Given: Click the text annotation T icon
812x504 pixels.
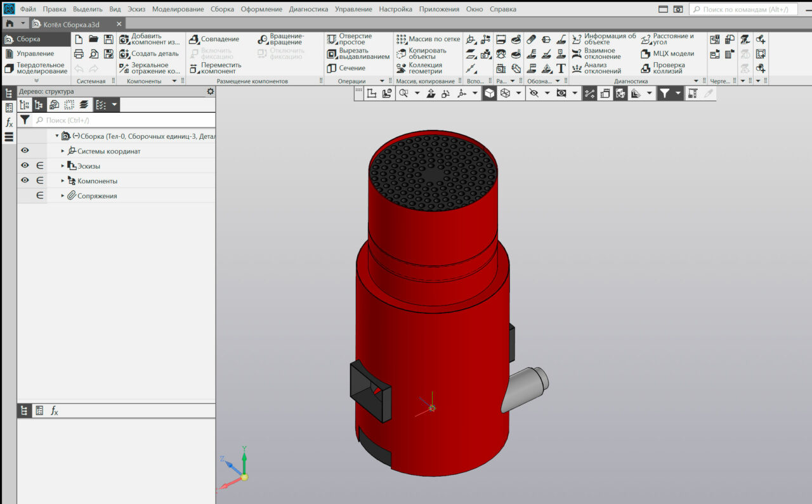Looking at the screenshot, I should tap(561, 68).
